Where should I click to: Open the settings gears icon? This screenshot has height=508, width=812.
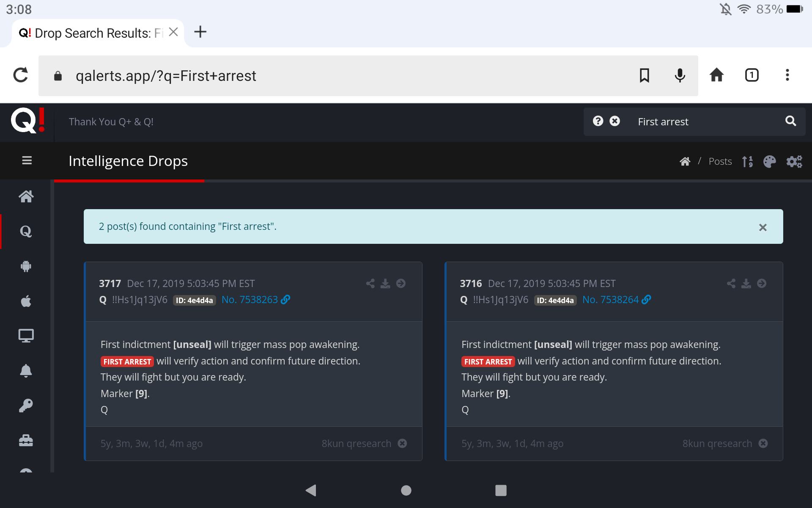coord(794,162)
